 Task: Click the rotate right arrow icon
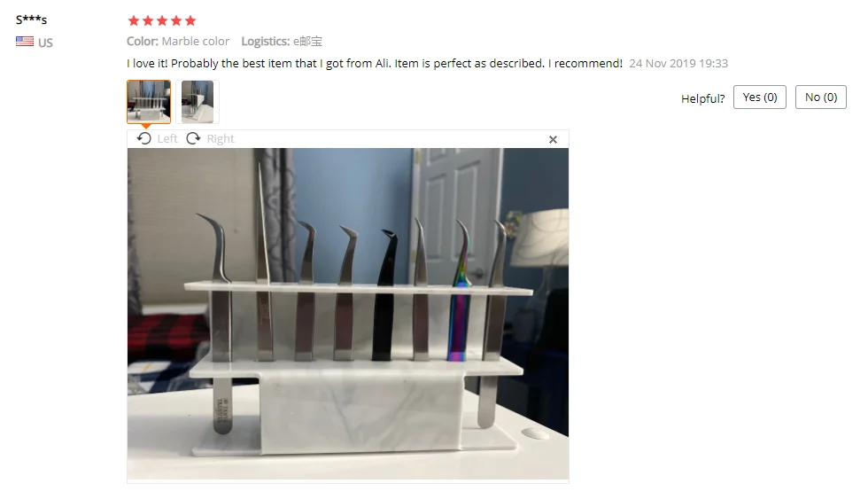click(193, 138)
